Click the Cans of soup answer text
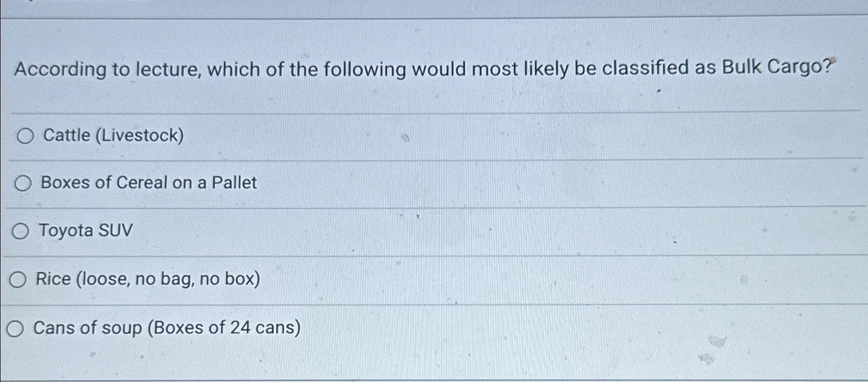This screenshot has width=868, height=382. (166, 326)
